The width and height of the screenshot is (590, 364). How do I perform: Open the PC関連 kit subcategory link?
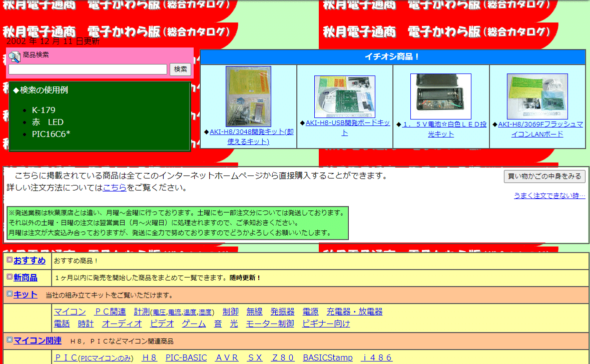point(110,311)
